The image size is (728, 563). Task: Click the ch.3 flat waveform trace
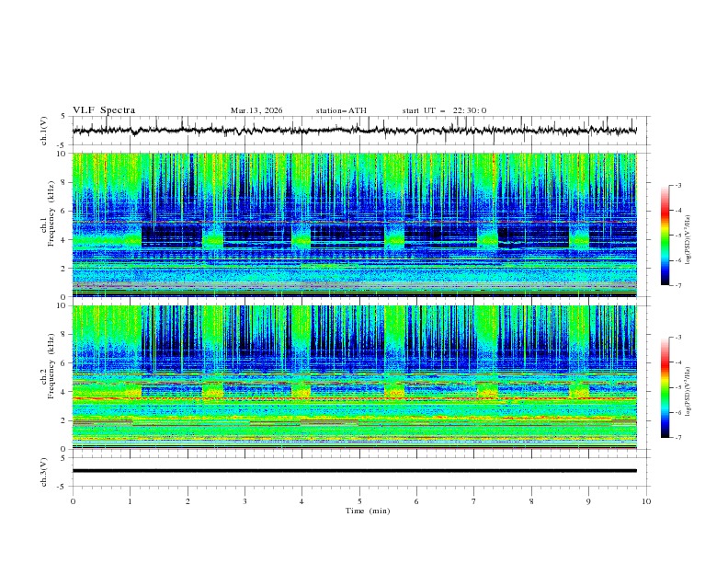pos(355,471)
